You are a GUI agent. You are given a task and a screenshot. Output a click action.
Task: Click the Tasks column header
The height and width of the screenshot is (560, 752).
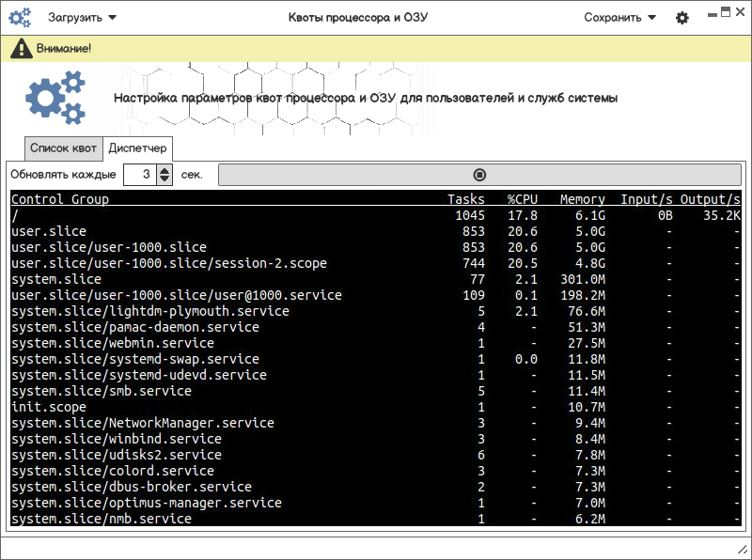pos(465,199)
